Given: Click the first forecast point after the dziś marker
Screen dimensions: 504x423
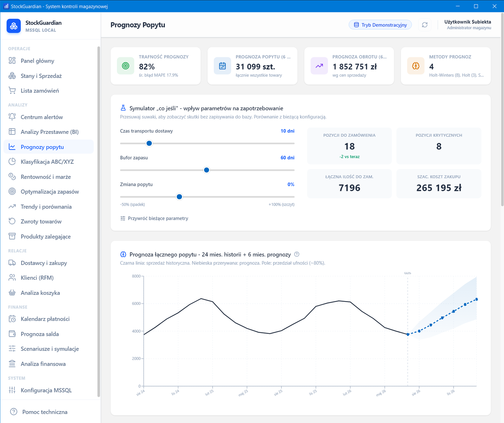Looking at the screenshot, I should coord(419,331).
